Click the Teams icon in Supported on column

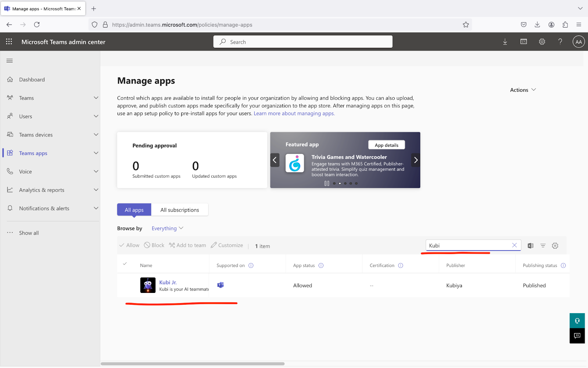click(x=220, y=285)
